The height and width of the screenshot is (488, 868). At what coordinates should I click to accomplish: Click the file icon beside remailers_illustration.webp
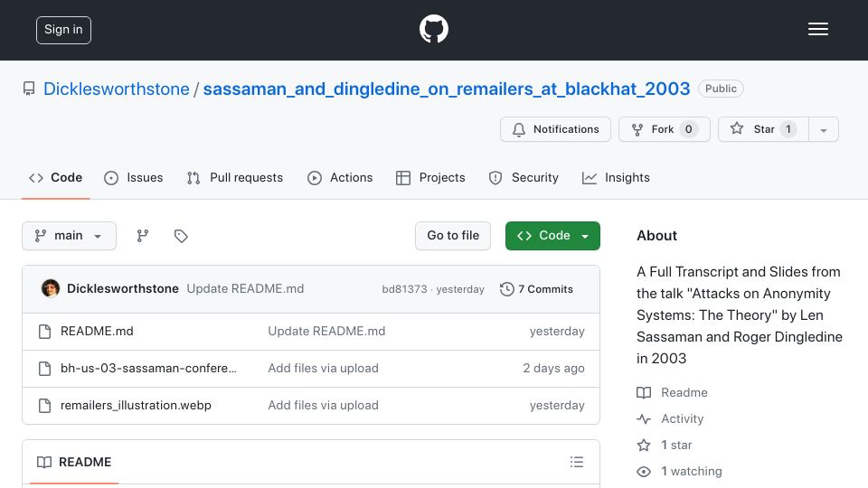pos(45,406)
